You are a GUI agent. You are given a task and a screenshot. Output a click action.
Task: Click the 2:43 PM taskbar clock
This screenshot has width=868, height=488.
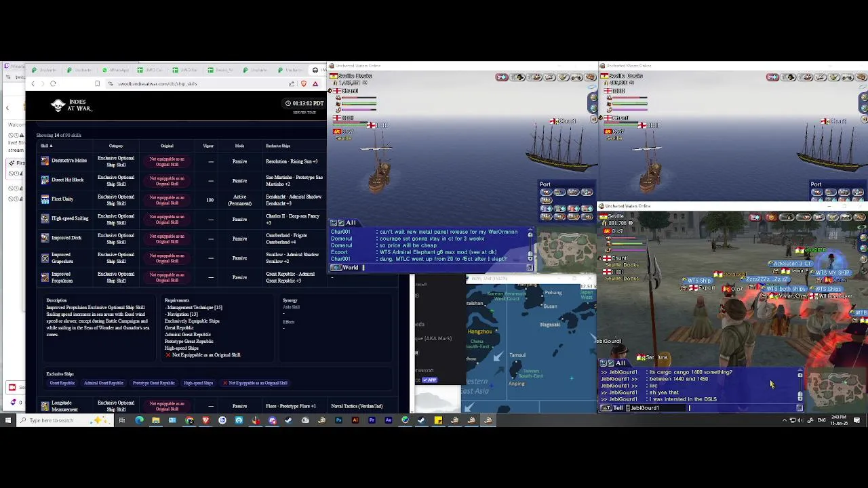tap(838, 420)
